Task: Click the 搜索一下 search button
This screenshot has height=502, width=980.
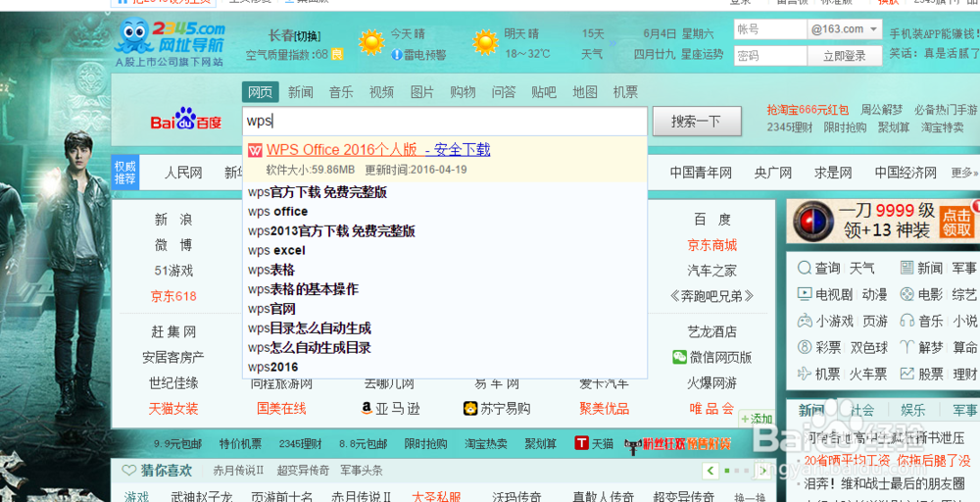Action: [x=697, y=122]
